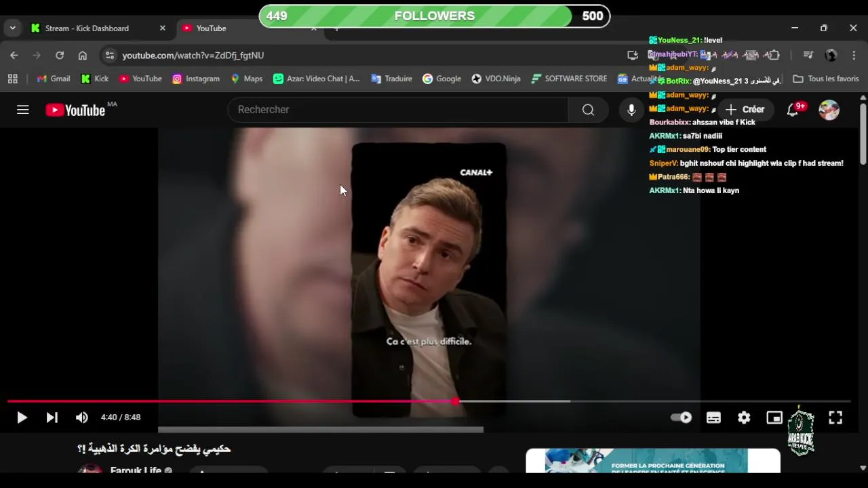
Task: Focus the Rechercher search field
Action: (398, 109)
